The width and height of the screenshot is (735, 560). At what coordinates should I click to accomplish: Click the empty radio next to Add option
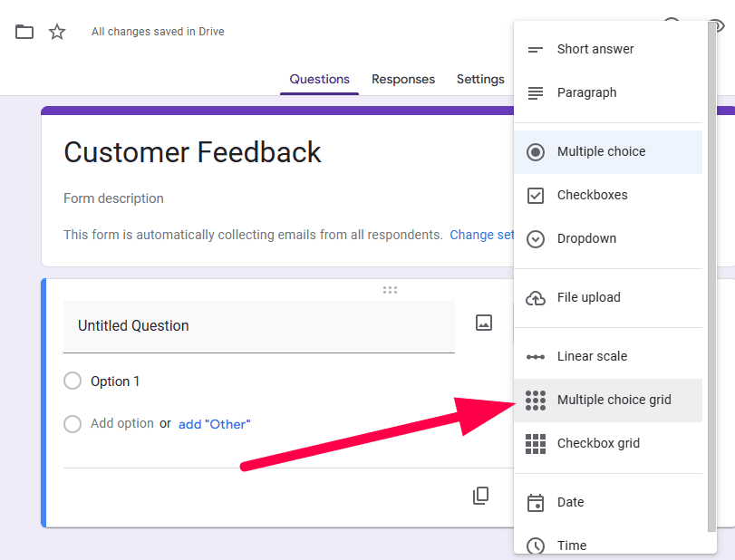(x=73, y=423)
